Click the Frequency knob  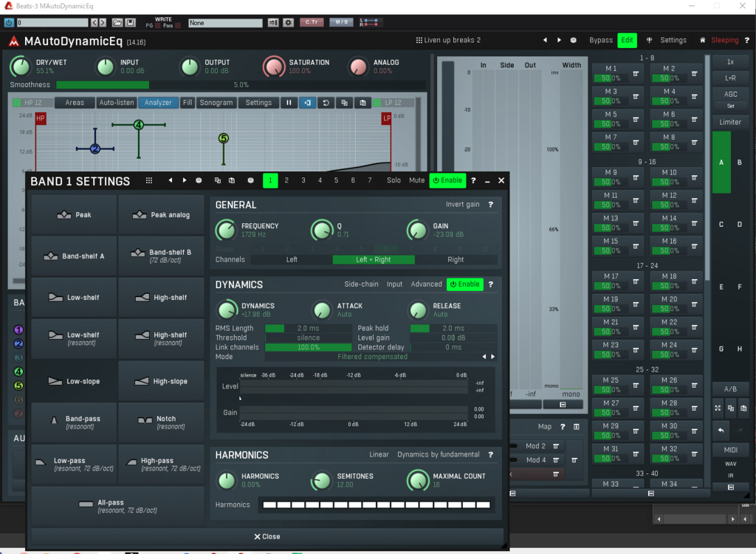[x=226, y=230]
